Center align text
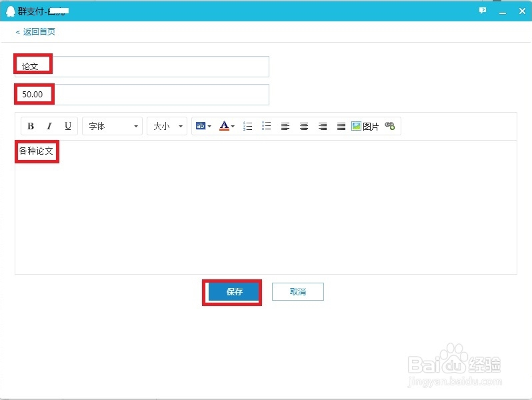The height and width of the screenshot is (400, 532). pyautogui.click(x=304, y=126)
